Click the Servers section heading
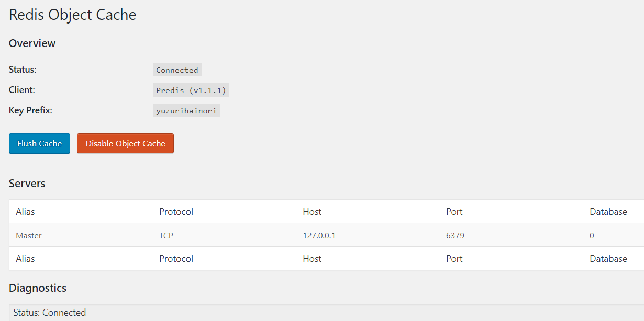Image resolution: width=644 pixels, height=321 pixels. [27, 184]
